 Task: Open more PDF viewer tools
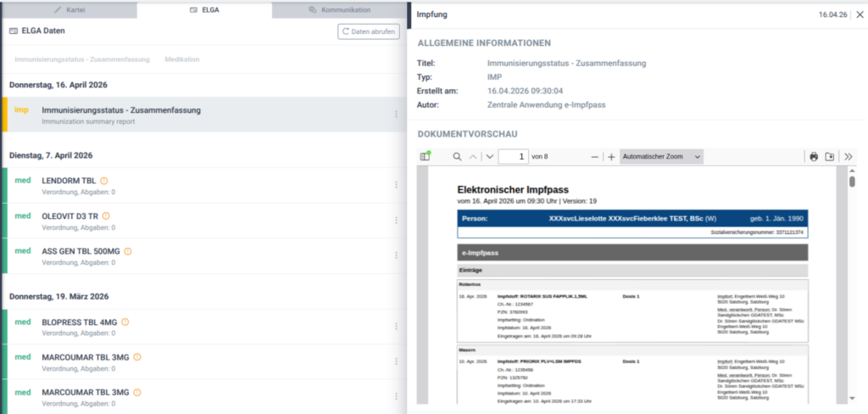pyautogui.click(x=849, y=157)
